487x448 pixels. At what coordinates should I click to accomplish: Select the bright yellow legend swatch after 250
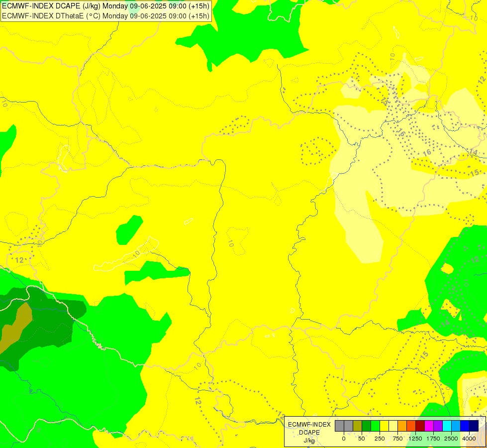click(384, 426)
